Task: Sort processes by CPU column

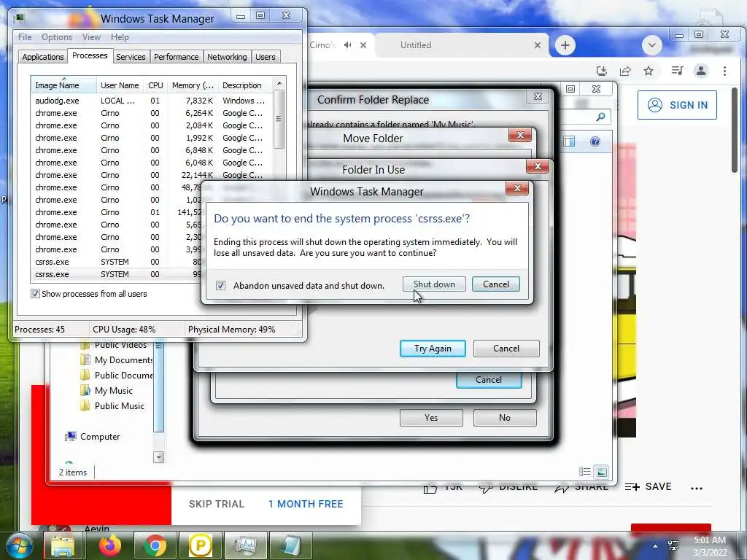Action: click(x=155, y=85)
